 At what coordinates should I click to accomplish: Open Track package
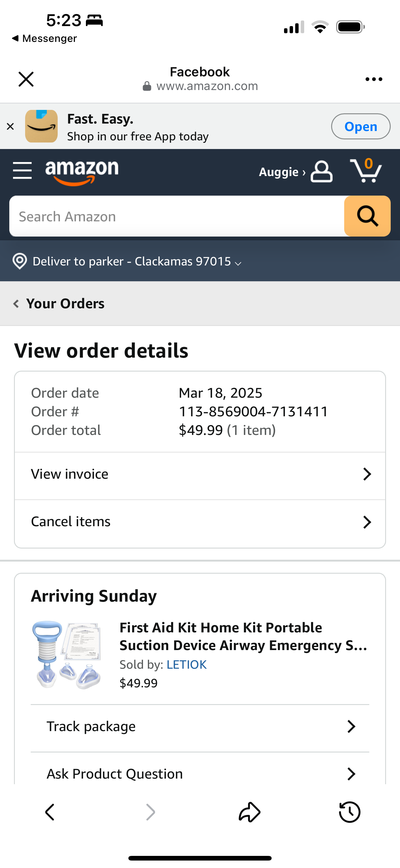pyautogui.click(x=200, y=726)
